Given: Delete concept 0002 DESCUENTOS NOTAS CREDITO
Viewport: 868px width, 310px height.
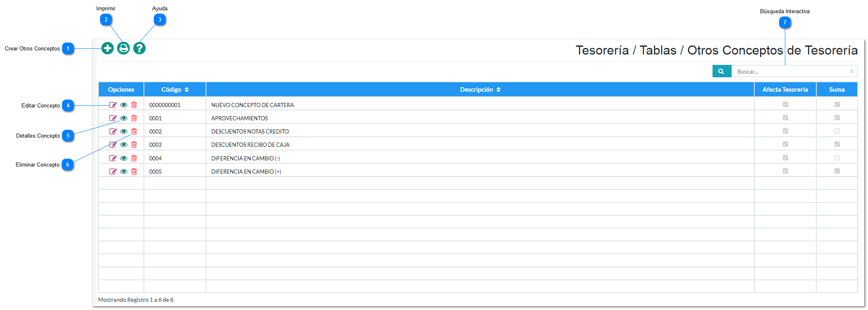Looking at the screenshot, I should click(134, 131).
